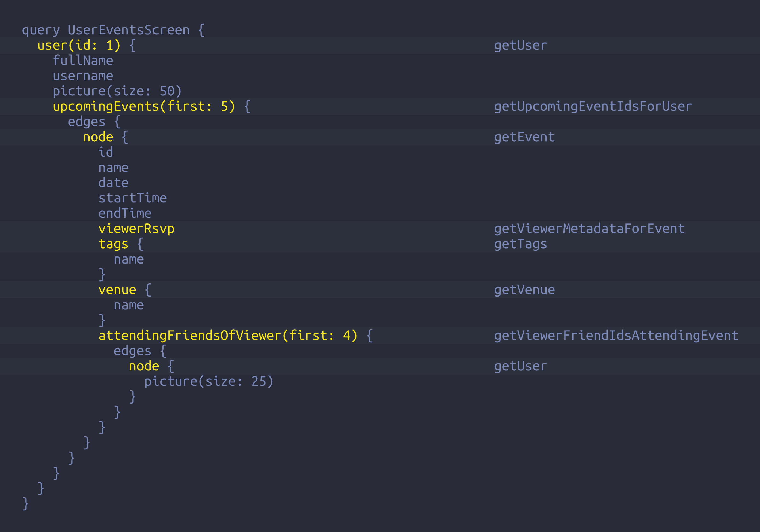The width and height of the screenshot is (760, 532).
Task: Click getUpcomingEventIdsForUser resolver label
Action: click(592, 106)
